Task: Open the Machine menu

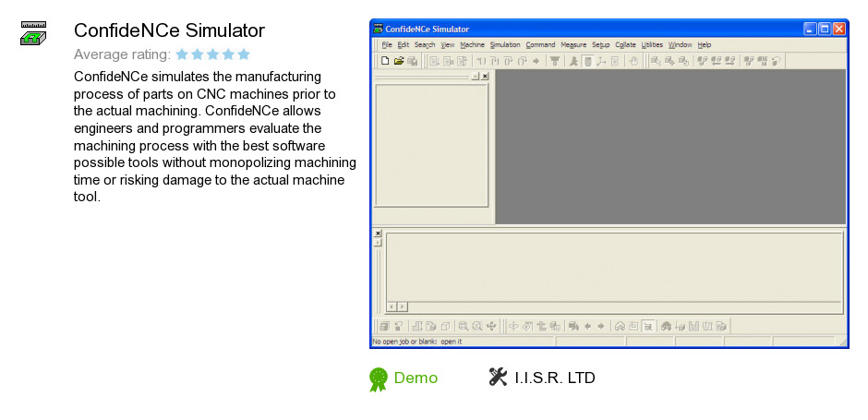Action: click(x=472, y=45)
